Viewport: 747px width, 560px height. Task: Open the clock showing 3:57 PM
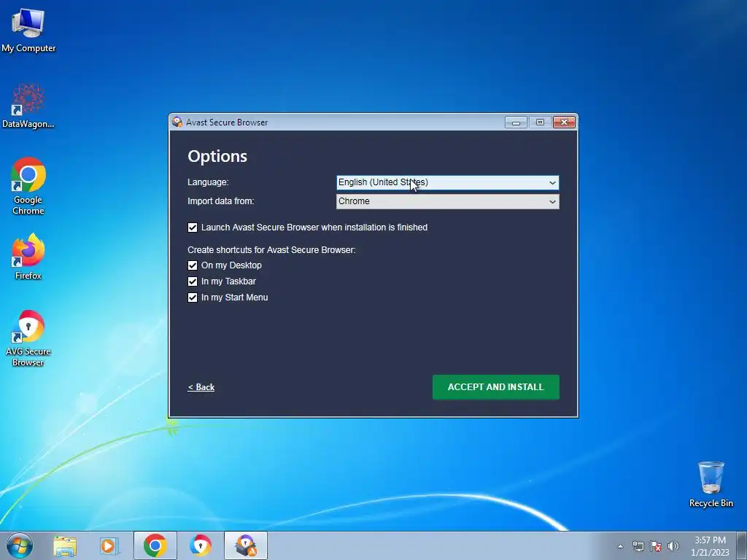point(710,546)
